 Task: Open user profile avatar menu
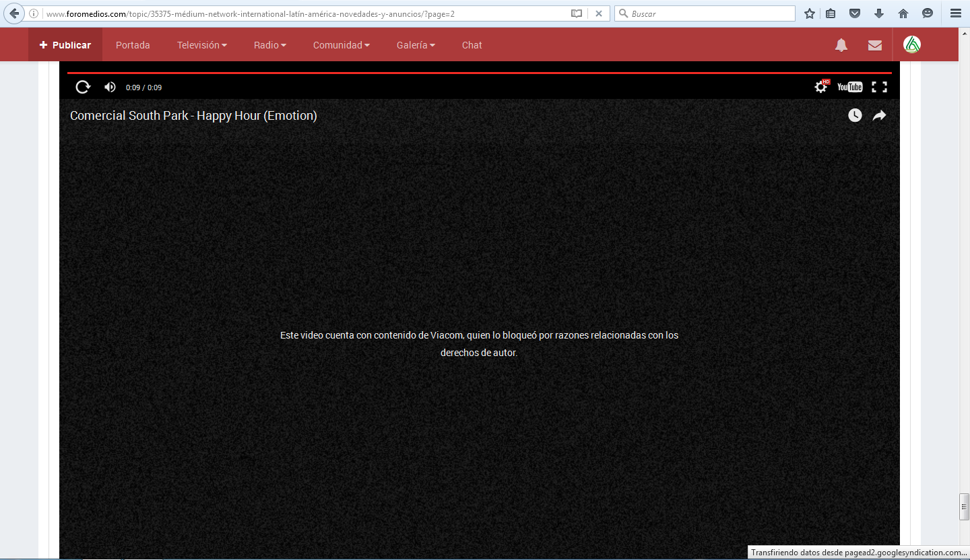pos(912,44)
